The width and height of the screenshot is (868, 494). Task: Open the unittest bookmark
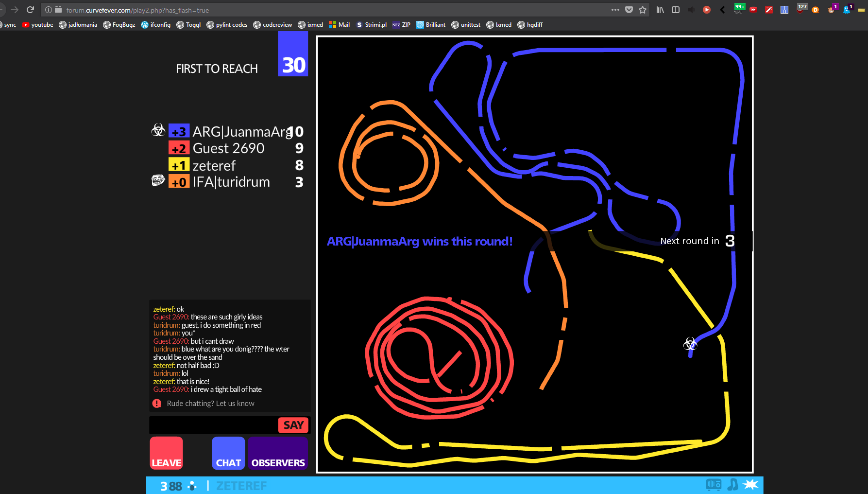466,25
